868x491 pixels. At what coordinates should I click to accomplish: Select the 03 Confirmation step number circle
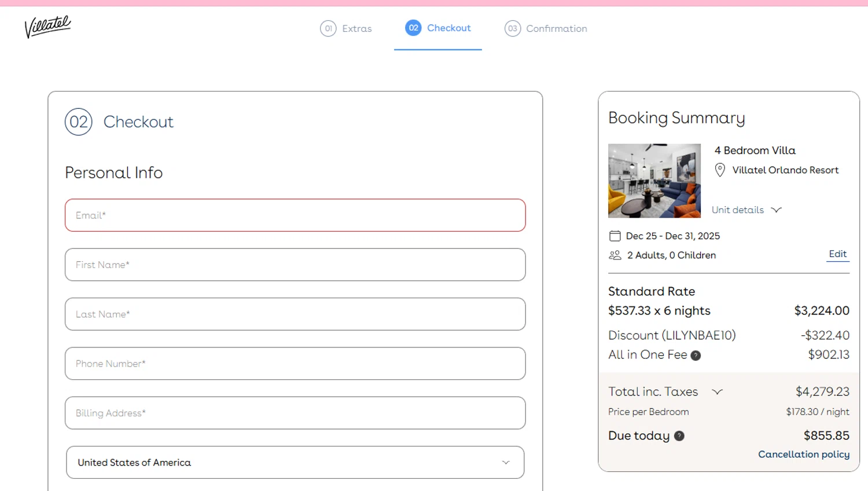pyautogui.click(x=513, y=28)
